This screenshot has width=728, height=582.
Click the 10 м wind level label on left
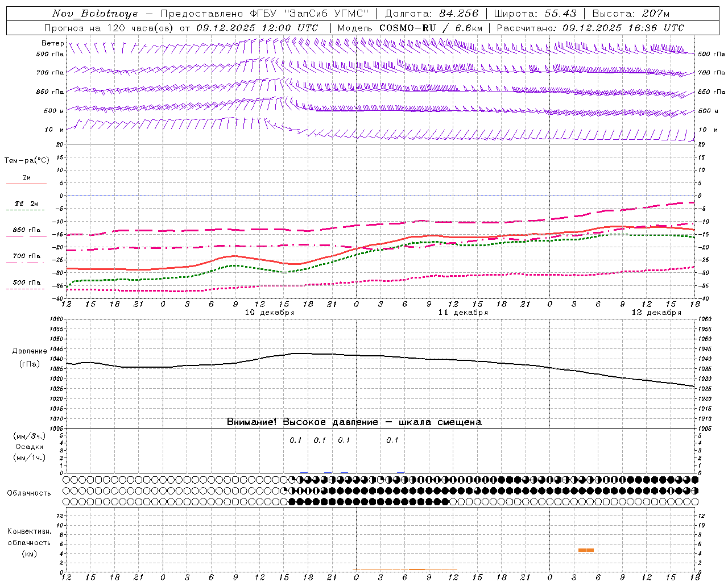pos(55,130)
